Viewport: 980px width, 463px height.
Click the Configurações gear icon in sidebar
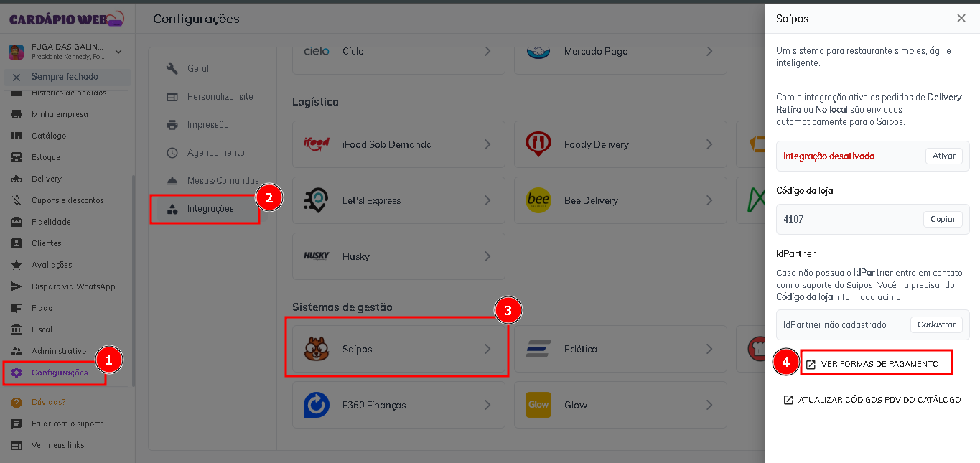pyautogui.click(x=17, y=373)
